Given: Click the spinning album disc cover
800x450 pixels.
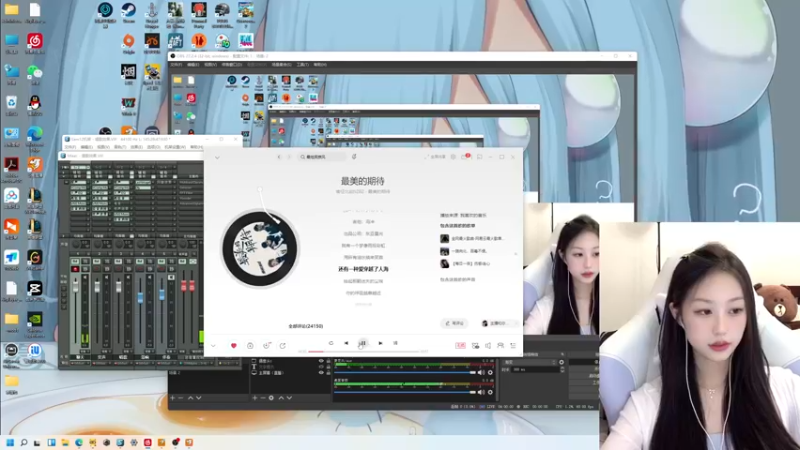Looking at the screenshot, I should coord(260,248).
